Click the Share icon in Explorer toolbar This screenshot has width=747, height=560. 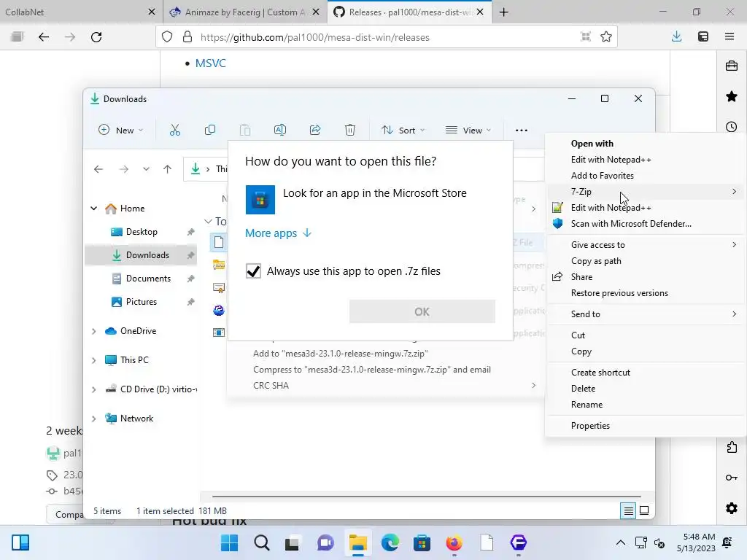[315, 130]
